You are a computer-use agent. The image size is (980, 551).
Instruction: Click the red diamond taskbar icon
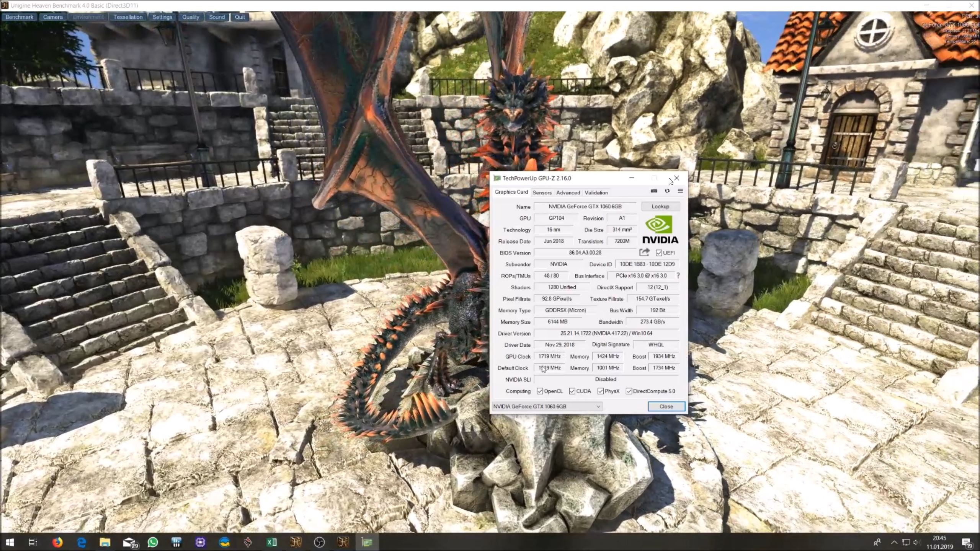(248, 542)
